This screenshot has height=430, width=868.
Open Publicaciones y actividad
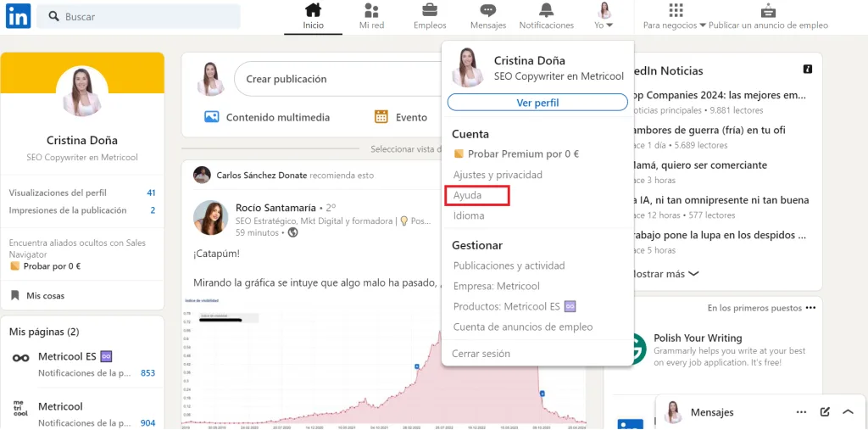coord(509,265)
